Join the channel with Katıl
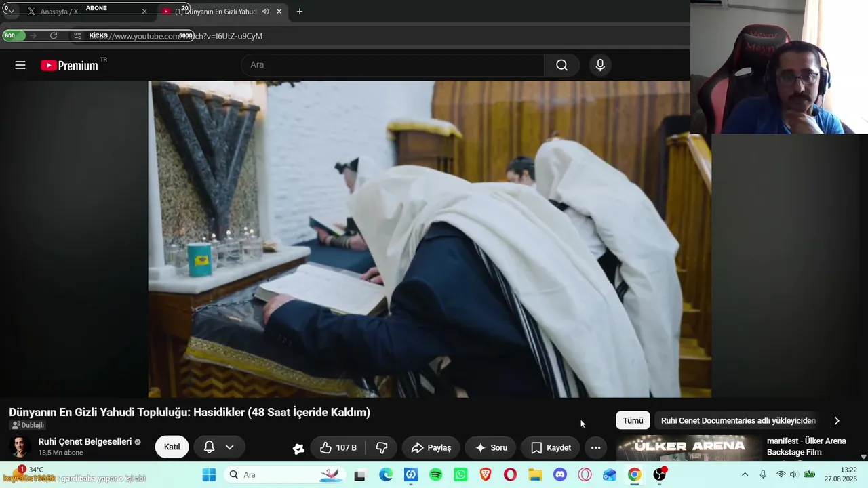868x488 pixels. coord(172,447)
